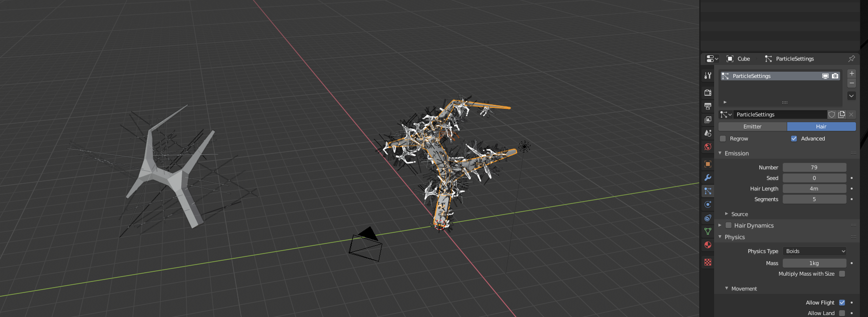Animate the Mass property dot
The height and width of the screenshot is (317, 868).
(852, 263)
